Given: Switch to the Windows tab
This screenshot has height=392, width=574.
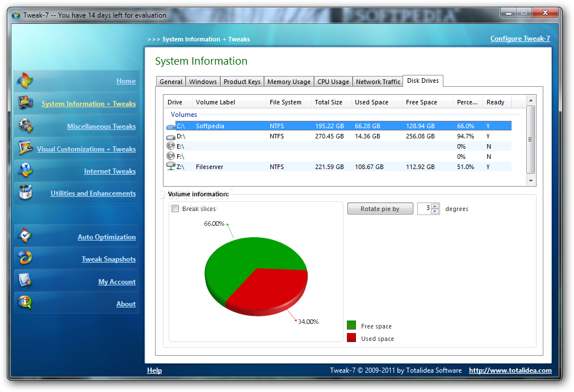Looking at the screenshot, I should [203, 82].
